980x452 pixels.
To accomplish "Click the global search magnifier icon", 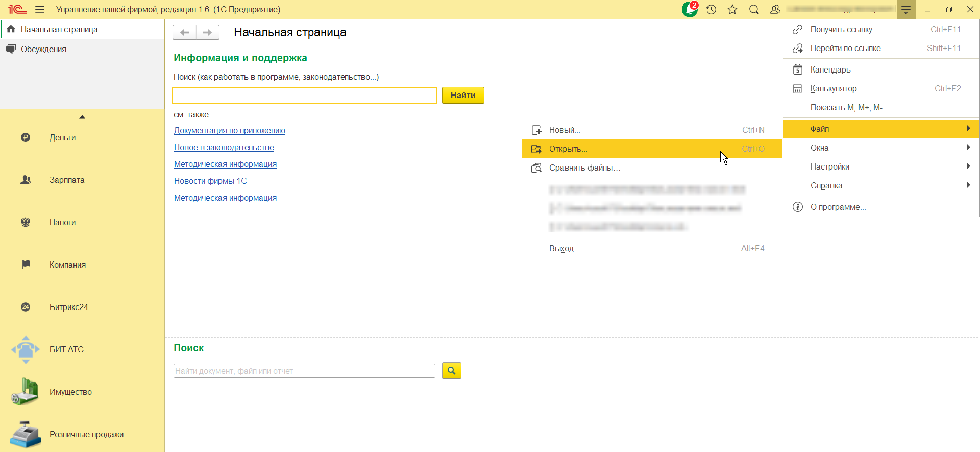I will (x=754, y=9).
